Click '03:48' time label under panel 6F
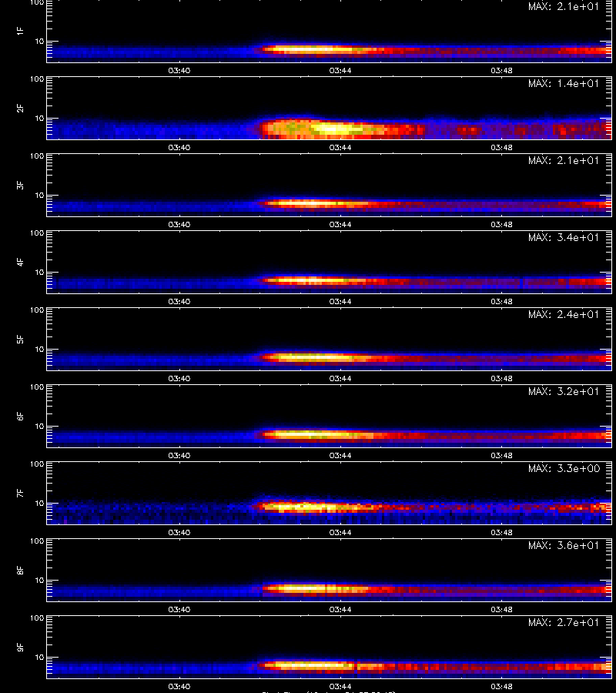Image resolution: width=616 pixels, height=693 pixels. [x=501, y=455]
